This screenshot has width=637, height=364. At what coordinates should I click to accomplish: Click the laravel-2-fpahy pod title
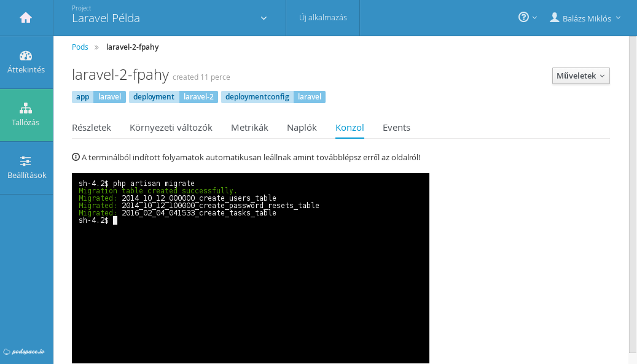click(120, 75)
